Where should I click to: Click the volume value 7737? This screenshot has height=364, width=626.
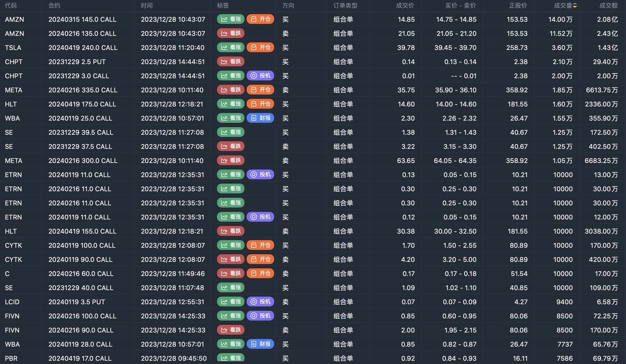point(565,344)
